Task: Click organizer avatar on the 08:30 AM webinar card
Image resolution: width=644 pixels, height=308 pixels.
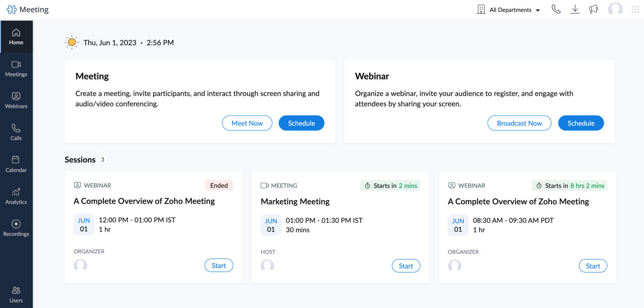Action: 455,266
